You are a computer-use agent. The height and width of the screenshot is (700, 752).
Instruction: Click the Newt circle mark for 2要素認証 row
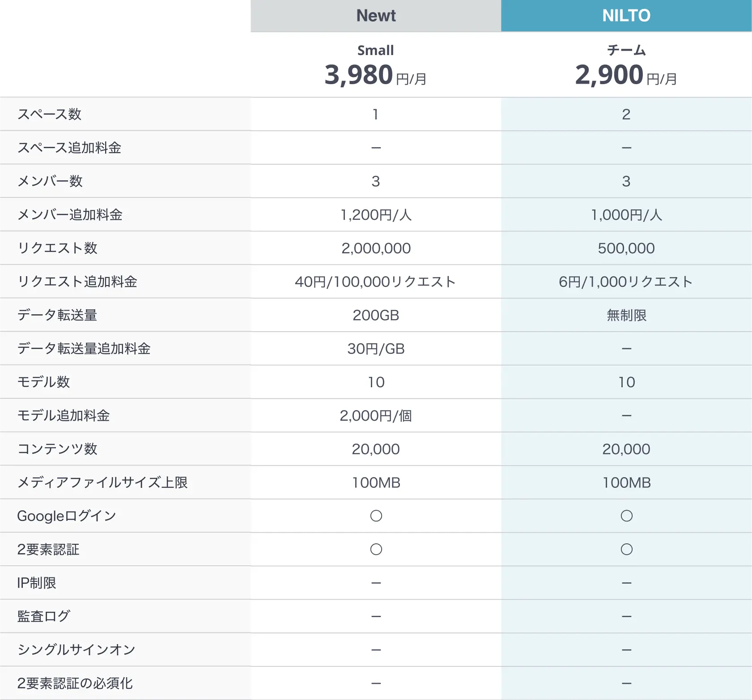376,549
